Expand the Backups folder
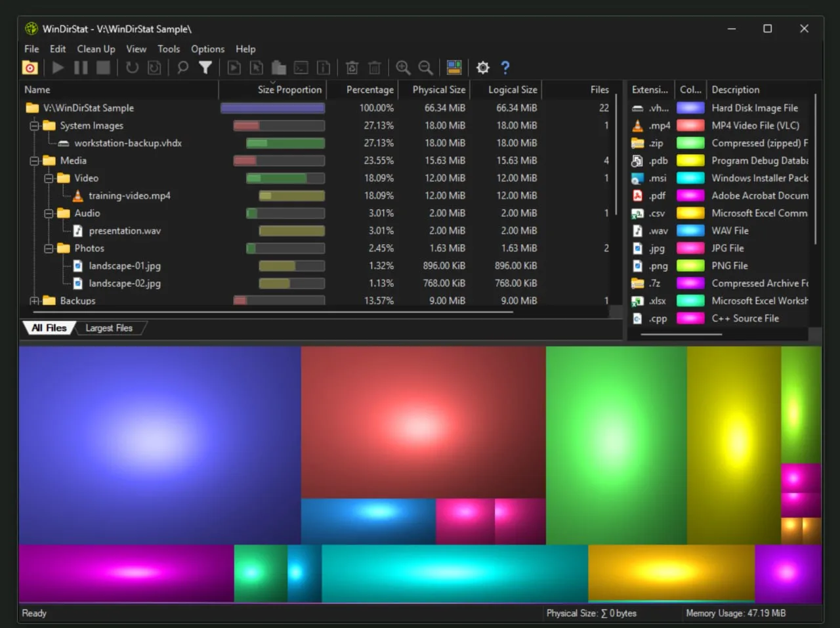 34,301
